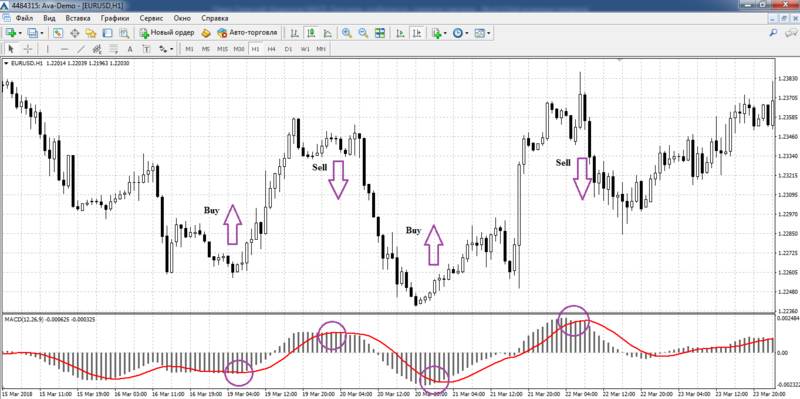Open the Файл menu
The image size is (800, 399).
click(x=24, y=18)
